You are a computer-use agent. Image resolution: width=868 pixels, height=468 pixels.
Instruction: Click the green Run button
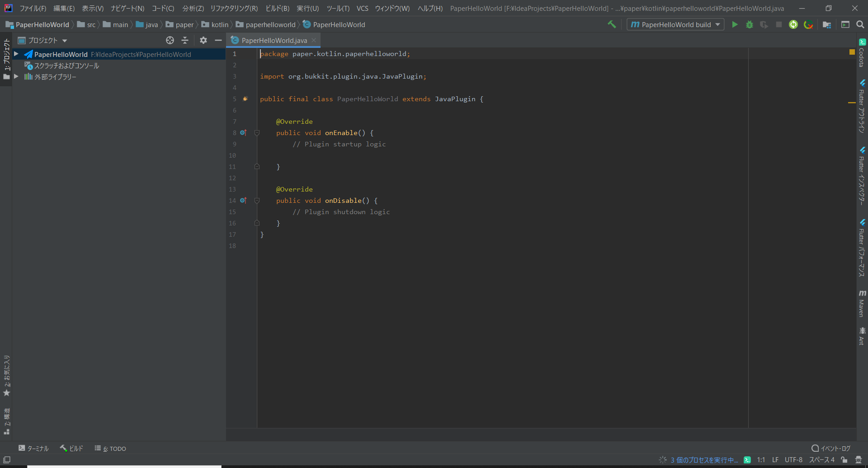735,24
